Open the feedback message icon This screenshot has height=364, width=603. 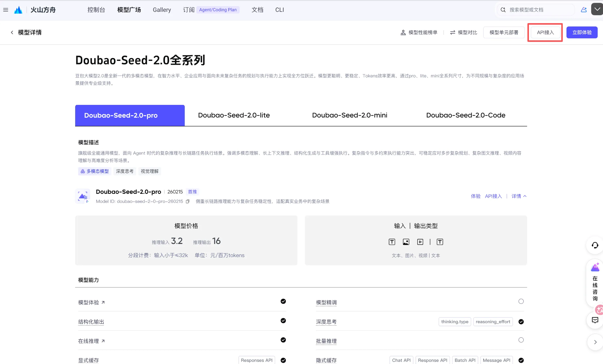[595, 320]
